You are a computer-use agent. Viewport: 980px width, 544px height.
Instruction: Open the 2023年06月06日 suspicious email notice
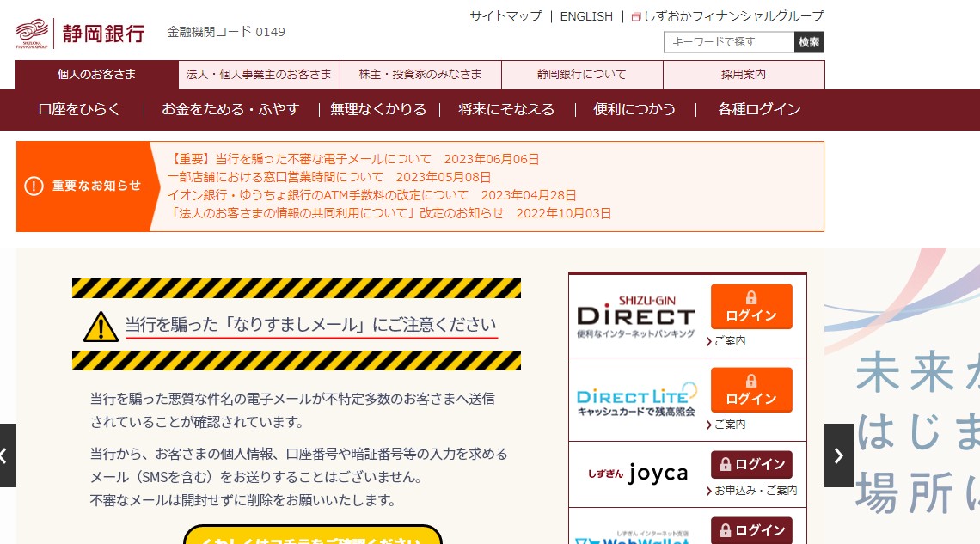coord(353,159)
